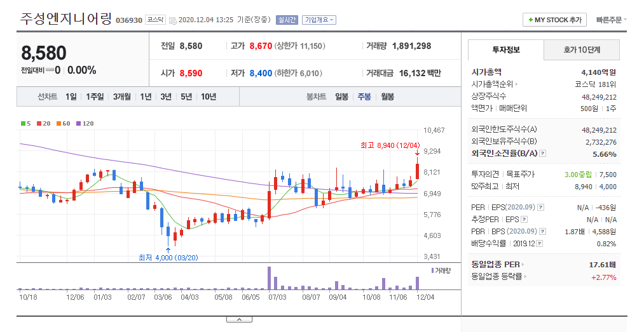Select the 3개월 line chart period

pyautogui.click(x=122, y=96)
